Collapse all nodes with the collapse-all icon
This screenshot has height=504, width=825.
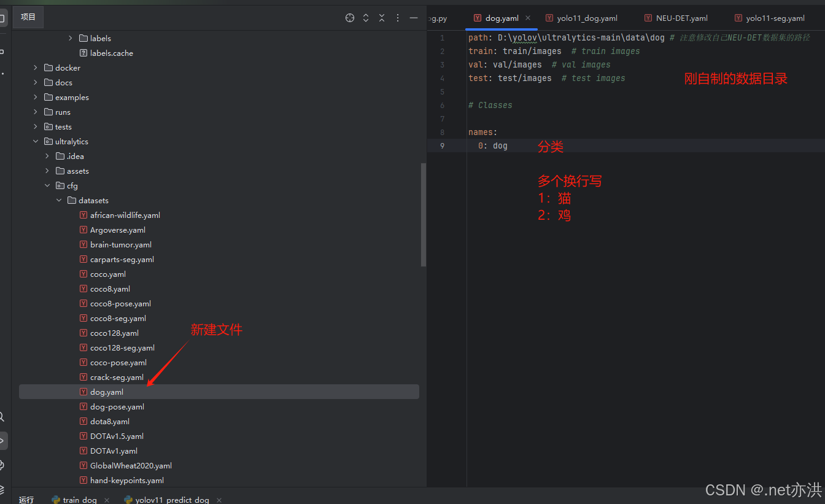pos(381,18)
